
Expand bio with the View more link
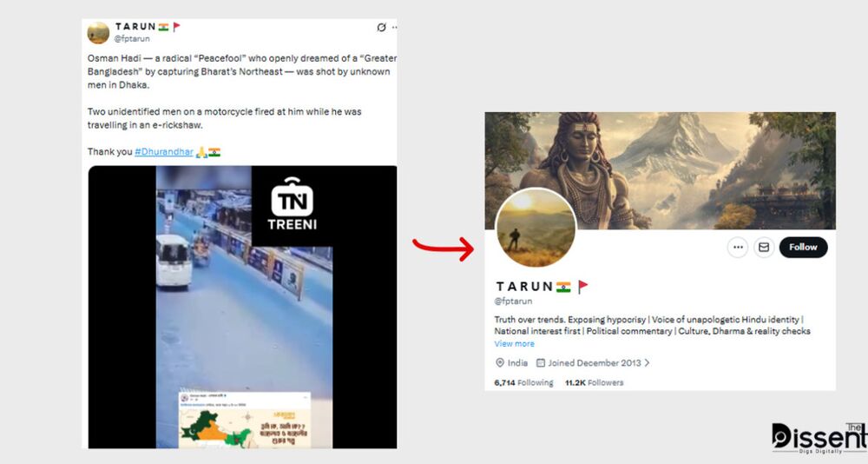pyautogui.click(x=514, y=344)
